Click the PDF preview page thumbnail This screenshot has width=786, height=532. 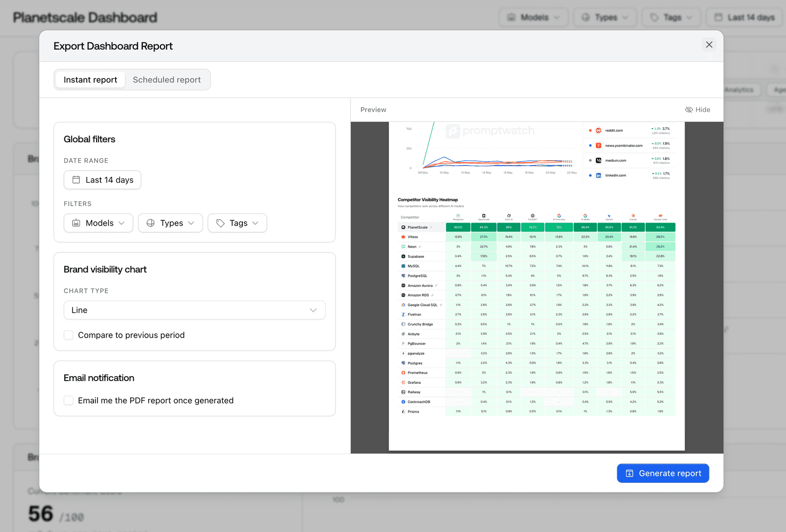pyautogui.click(x=537, y=286)
